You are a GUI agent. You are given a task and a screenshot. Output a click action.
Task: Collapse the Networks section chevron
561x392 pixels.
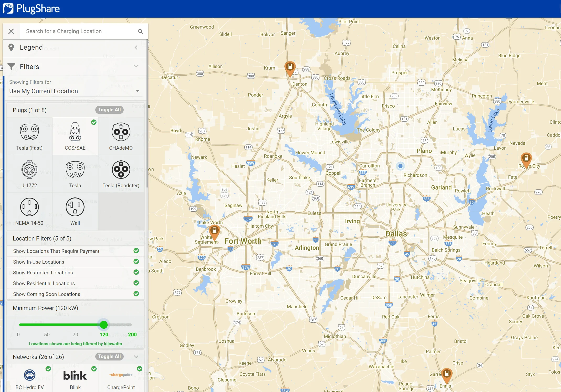(136, 357)
